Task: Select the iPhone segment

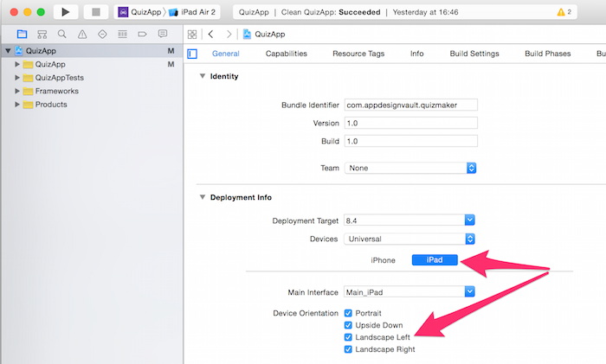Action: pyautogui.click(x=383, y=260)
